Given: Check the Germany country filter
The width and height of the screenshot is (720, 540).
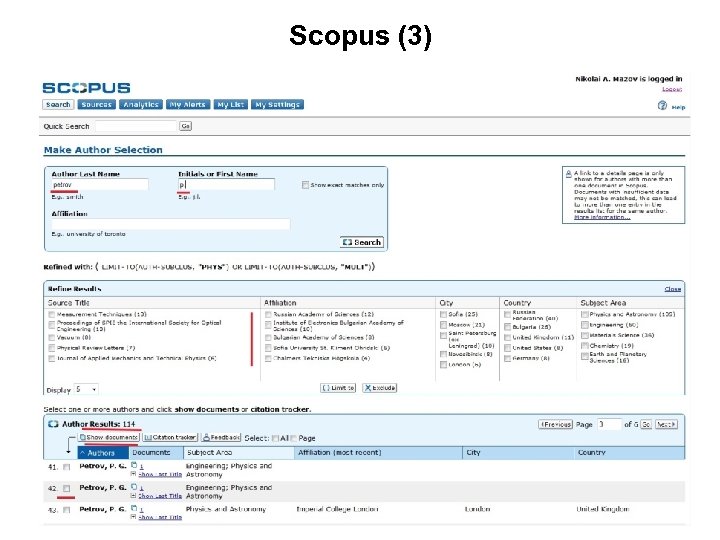Looking at the screenshot, I should (x=507, y=359).
